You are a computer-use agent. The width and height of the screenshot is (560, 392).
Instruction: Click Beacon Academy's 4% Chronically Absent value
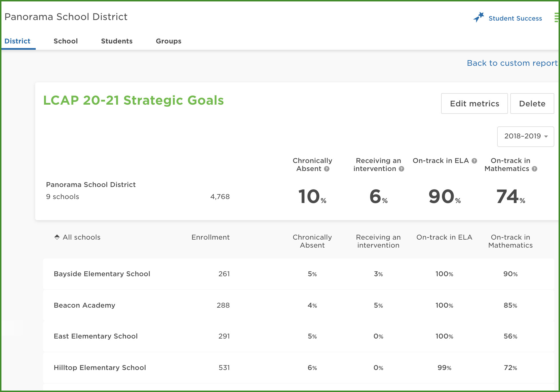click(312, 305)
